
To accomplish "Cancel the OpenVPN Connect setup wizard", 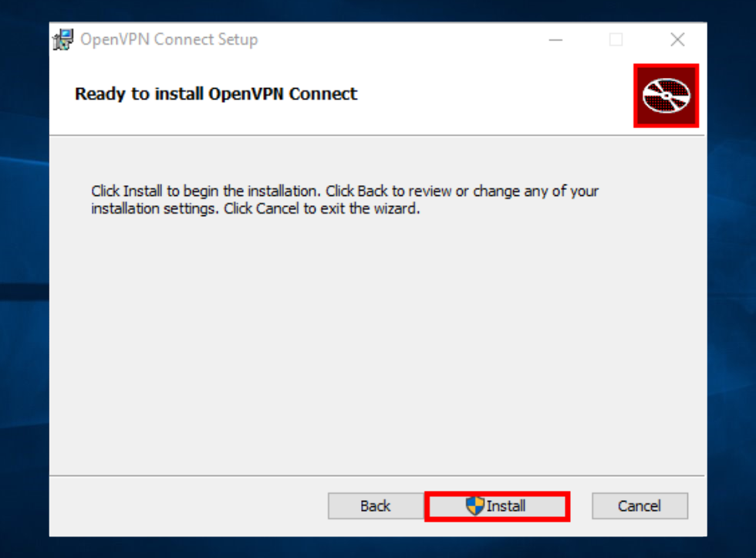I will (640, 506).
